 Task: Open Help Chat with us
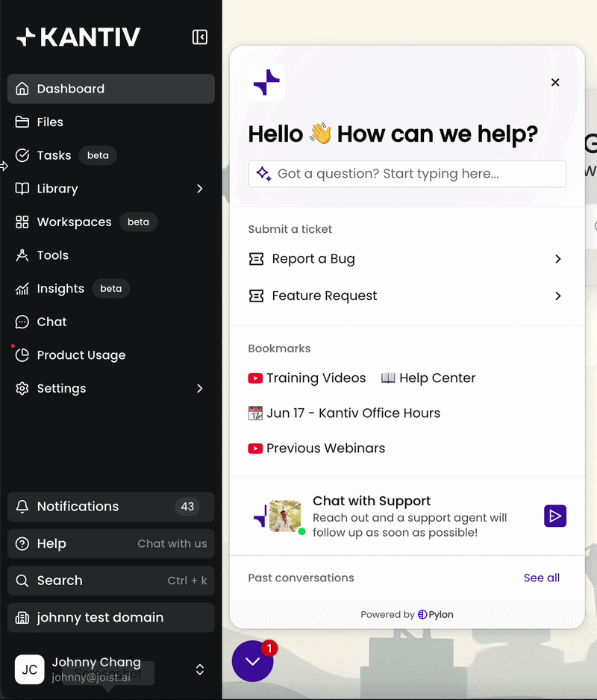pos(110,544)
